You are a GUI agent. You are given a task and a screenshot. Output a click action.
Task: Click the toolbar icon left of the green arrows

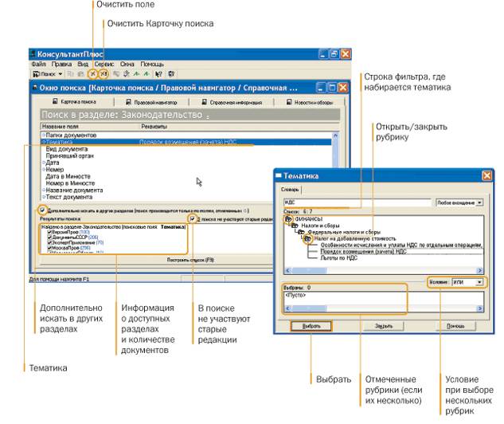pos(127,74)
